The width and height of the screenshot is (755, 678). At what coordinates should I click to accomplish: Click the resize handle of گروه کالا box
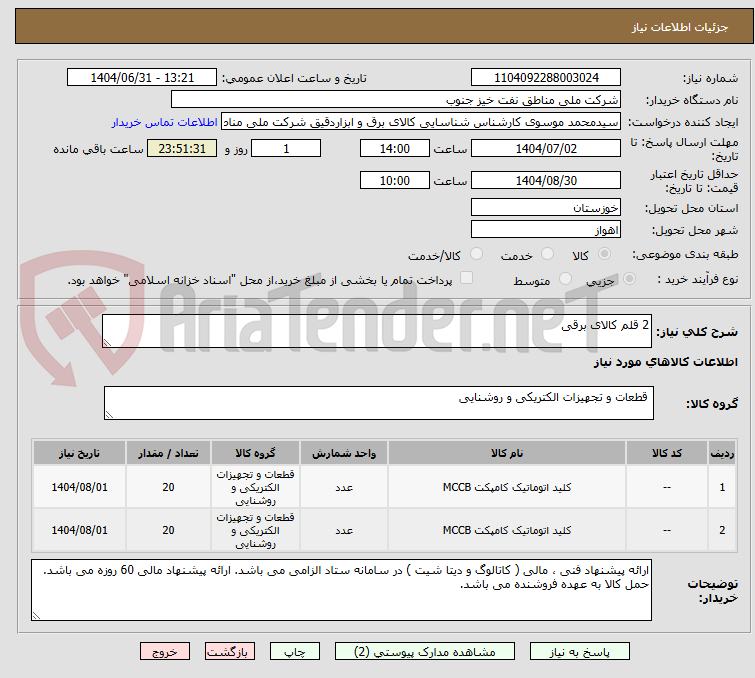point(109,415)
